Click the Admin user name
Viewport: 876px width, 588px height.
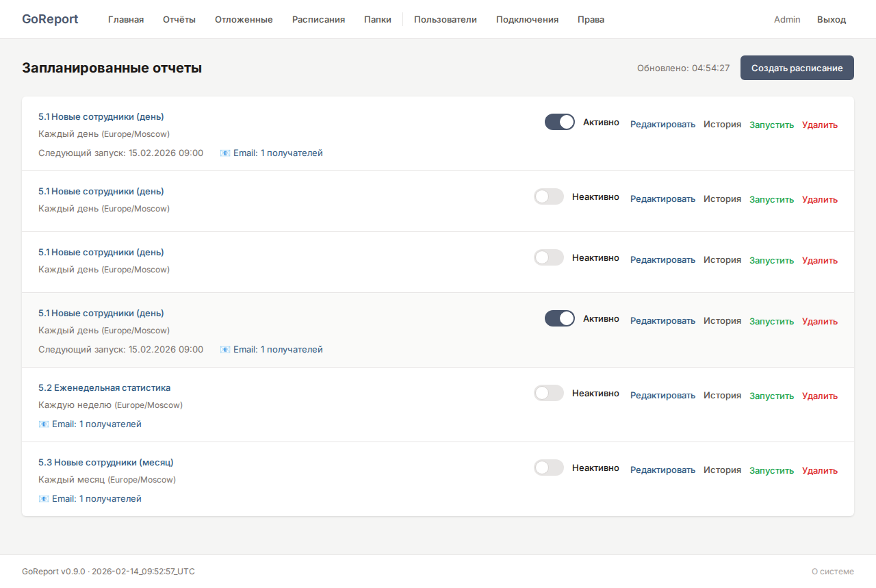coord(787,20)
